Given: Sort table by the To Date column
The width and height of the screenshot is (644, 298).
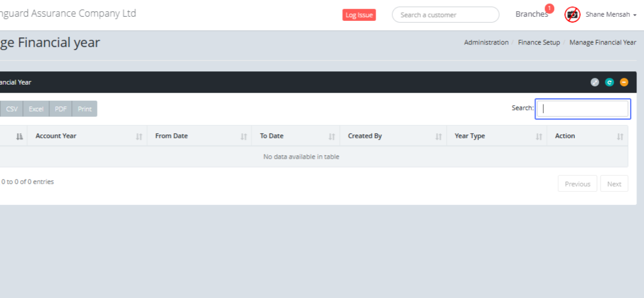Looking at the screenshot, I should pos(296,136).
